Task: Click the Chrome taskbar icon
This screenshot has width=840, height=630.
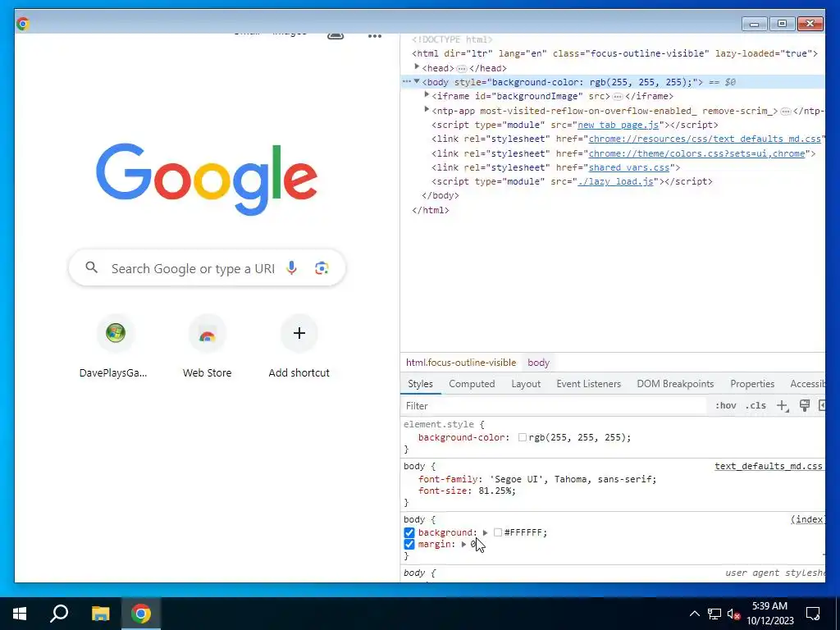Action: point(141,614)
